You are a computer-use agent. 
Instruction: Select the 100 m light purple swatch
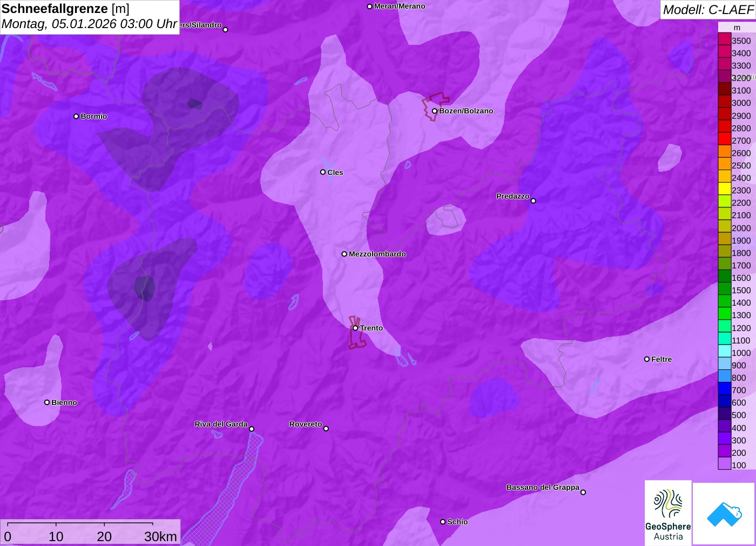click(x=724, y=464)
